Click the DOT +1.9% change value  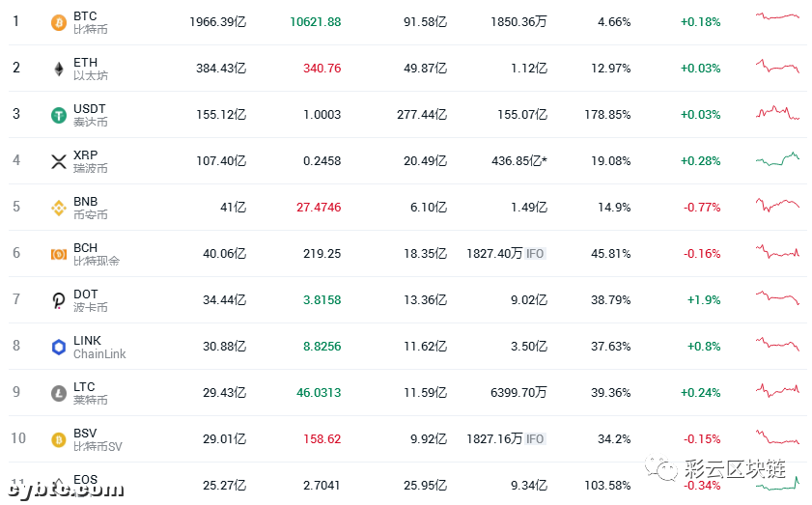(704, 300)
